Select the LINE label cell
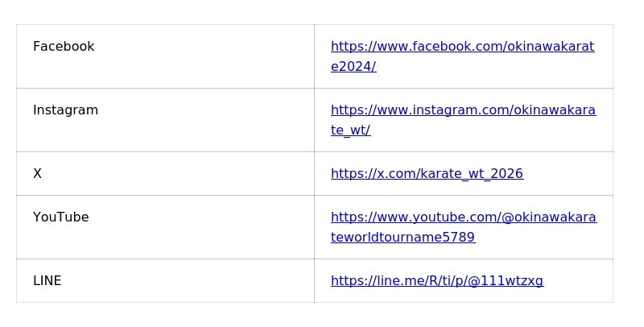Screen dimensions: 644x327 (x=47, y=281)
